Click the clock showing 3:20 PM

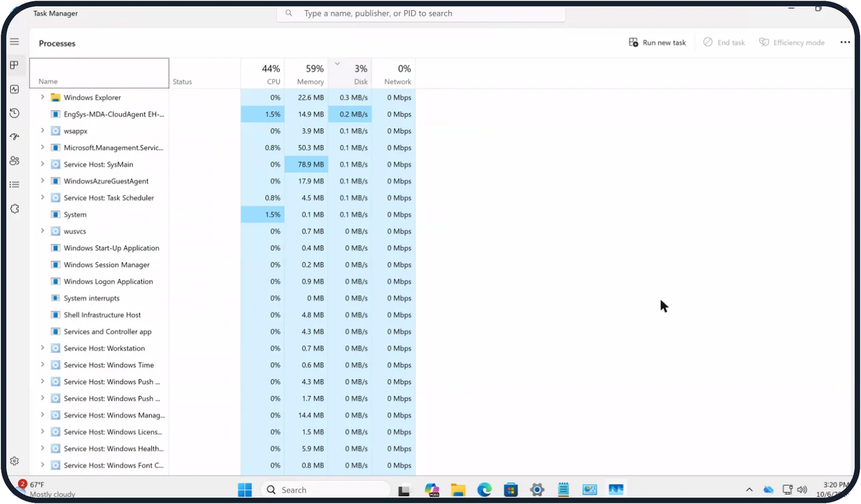835,484
